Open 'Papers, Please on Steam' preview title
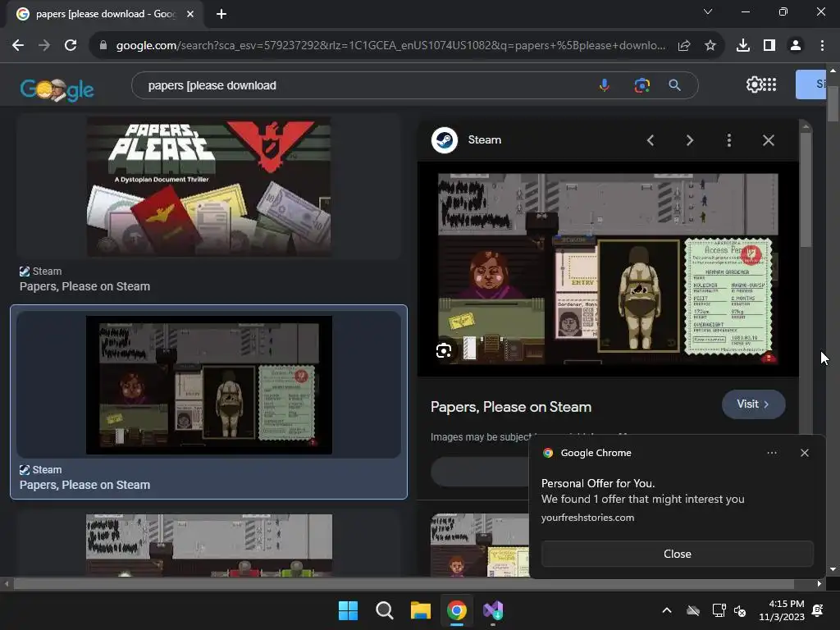 [x=511, y=407]
